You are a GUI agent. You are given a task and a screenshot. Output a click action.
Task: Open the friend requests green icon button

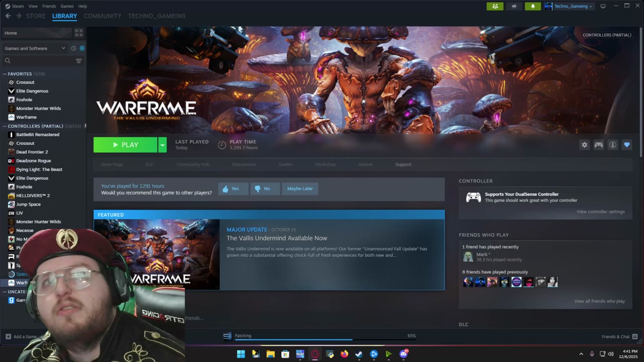[x=495, y=6]
